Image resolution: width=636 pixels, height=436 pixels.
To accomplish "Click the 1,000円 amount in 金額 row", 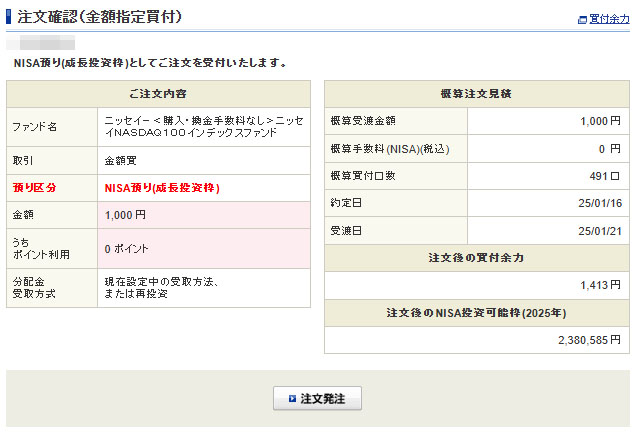I will click(x=125, y=214).
